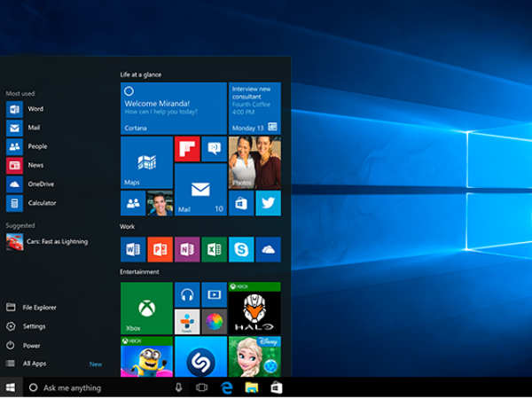Open Microsoft Edge from the taskbar
Screen dimensions: 532x399
(226, 388)
